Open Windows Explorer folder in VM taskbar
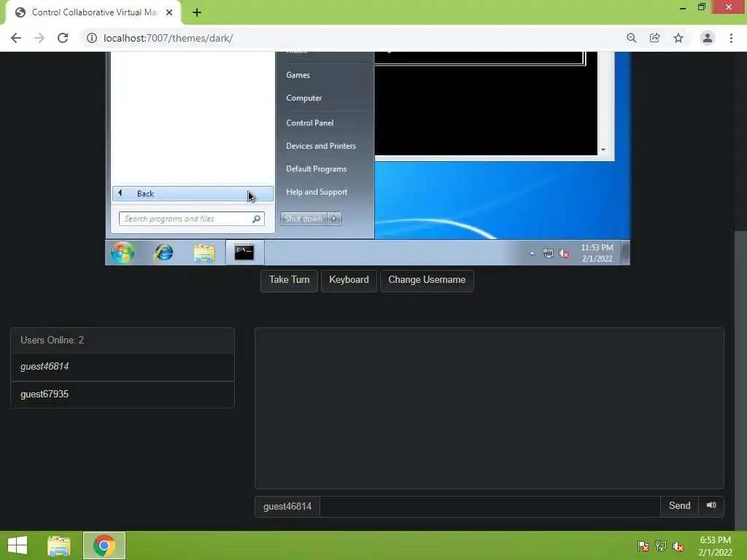The image size is (747, 560). [204, 252]
